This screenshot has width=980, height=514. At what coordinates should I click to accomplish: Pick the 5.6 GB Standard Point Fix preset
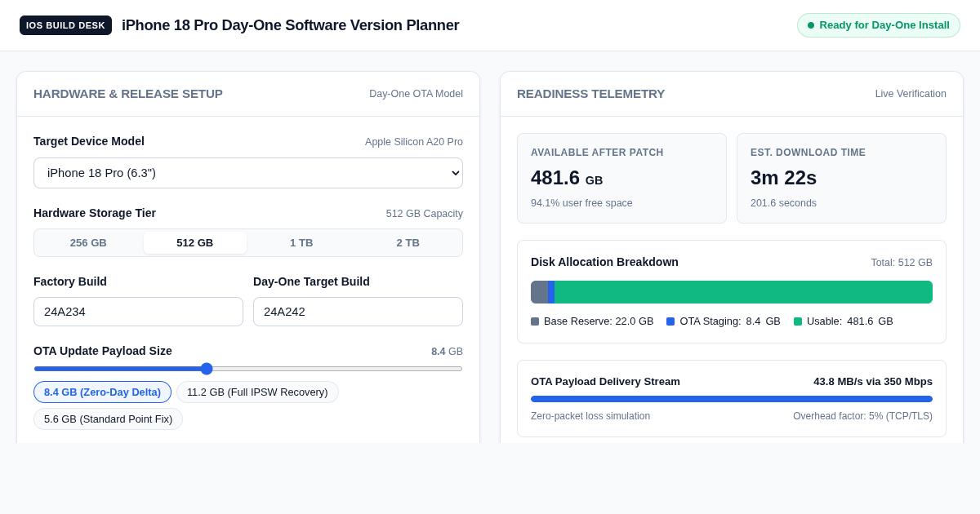(x=108, y=419)
